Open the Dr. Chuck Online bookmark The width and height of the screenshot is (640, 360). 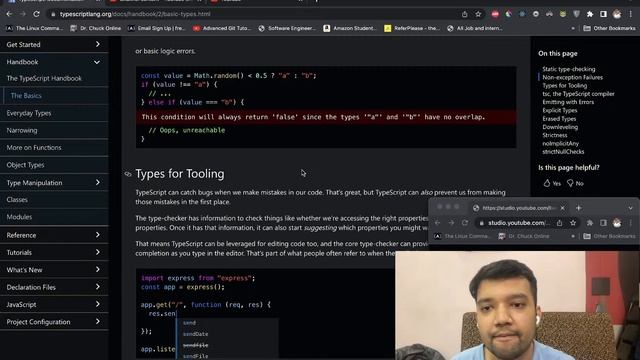[96, 28]
